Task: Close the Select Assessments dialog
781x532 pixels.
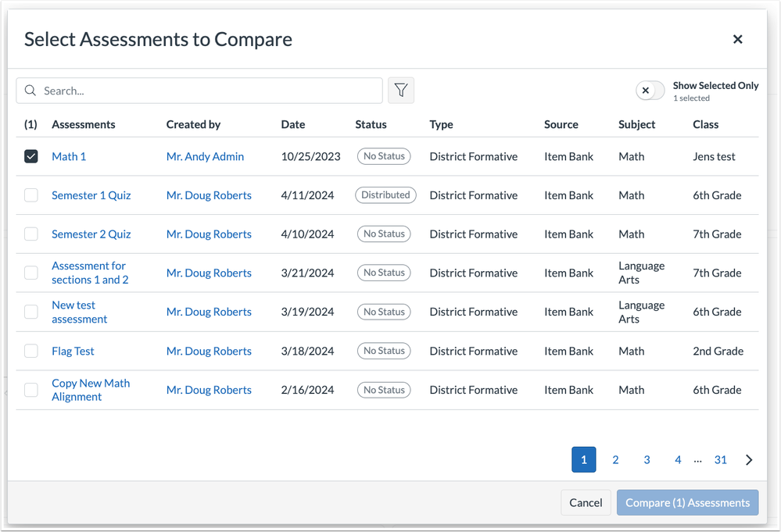Action: [x=737, y=38]
